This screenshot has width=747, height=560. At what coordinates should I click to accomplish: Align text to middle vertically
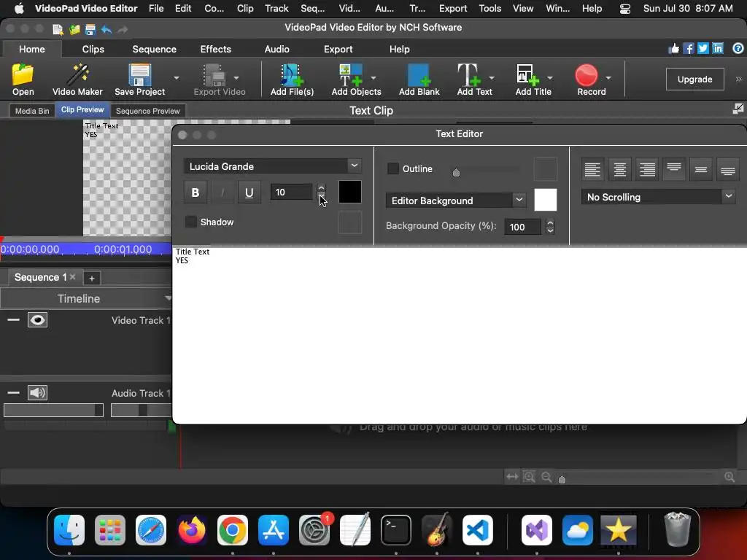point(701,169)
